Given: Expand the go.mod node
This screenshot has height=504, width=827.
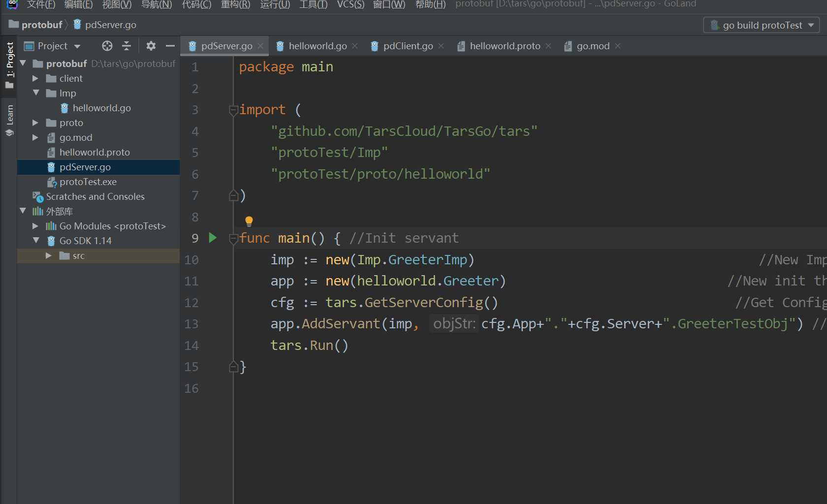Looking at the screenshot, I should click(x=35, y=137).
